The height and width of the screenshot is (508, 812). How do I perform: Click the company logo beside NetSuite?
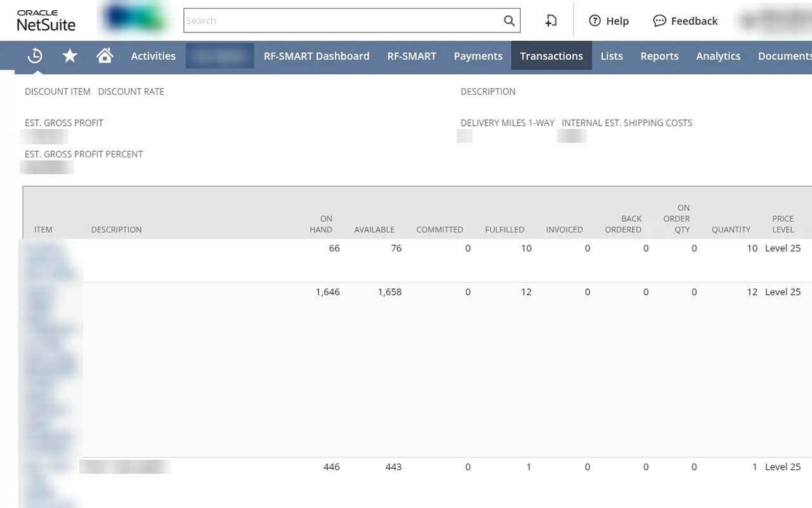135,19
